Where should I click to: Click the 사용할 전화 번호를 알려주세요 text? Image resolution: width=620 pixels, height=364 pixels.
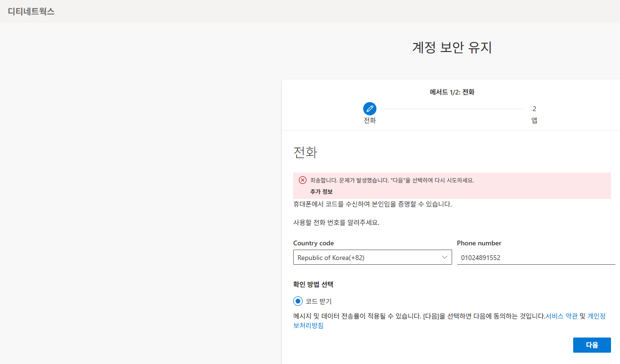(x=336, y=223)
